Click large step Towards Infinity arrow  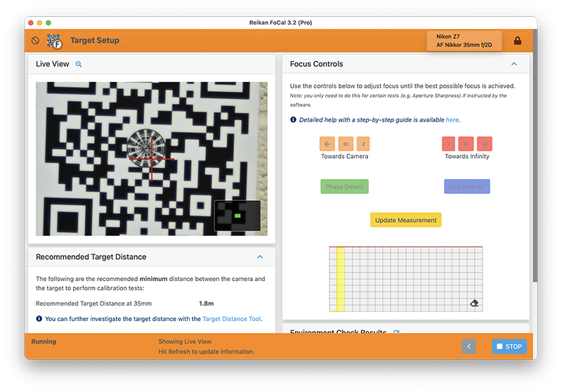click(x=485, y=144)
